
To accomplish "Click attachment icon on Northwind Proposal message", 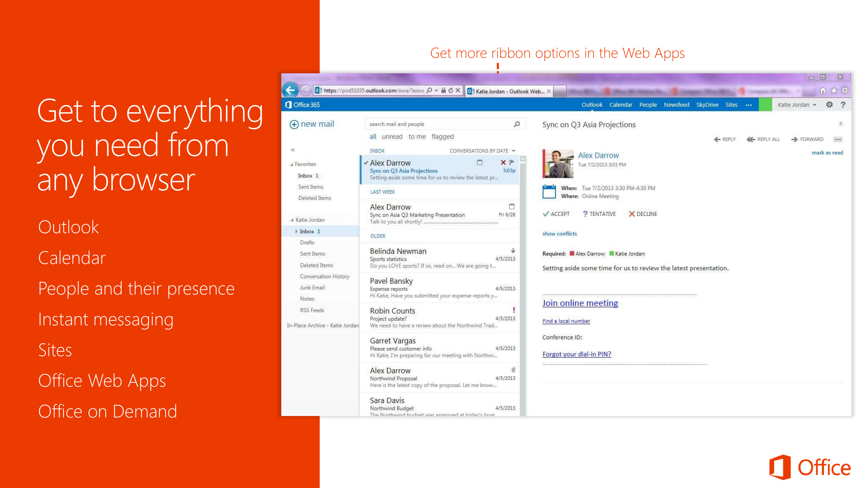I will pyautogui.click(x=513, y=370).
